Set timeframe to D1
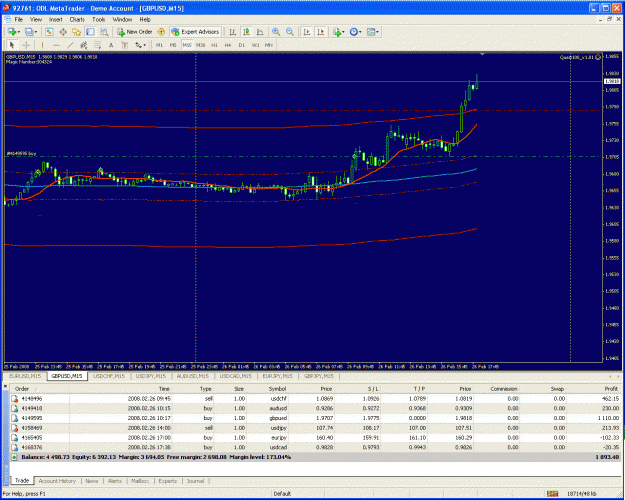 click(x=242, y=45)
